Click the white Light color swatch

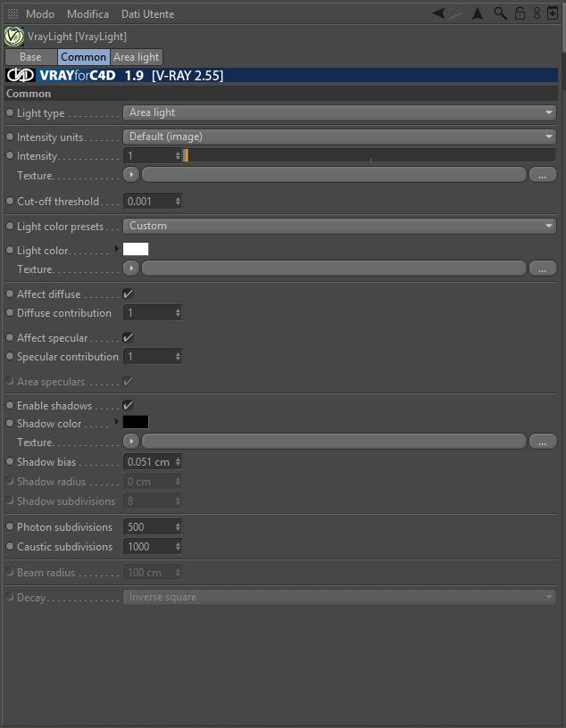click(x=136, y=249)
